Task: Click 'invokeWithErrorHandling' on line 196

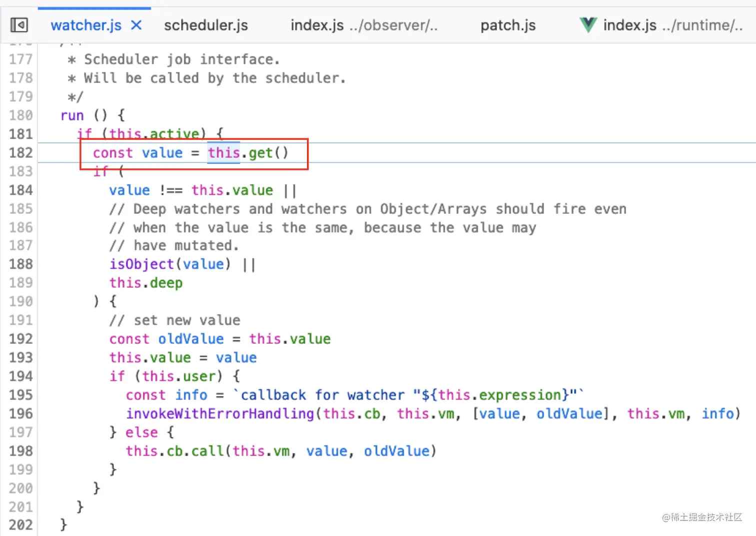Action: [x=220, y=414]
